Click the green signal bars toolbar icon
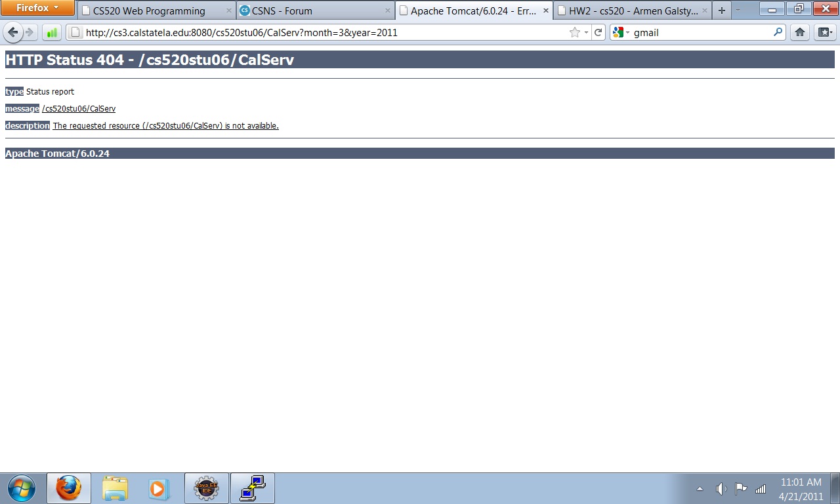840x504 pixels. click(52, 32)
